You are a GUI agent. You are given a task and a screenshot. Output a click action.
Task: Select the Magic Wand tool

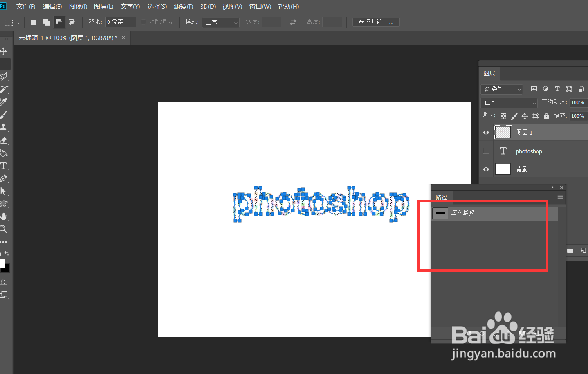pyautogui.click(x=4, y=89)
